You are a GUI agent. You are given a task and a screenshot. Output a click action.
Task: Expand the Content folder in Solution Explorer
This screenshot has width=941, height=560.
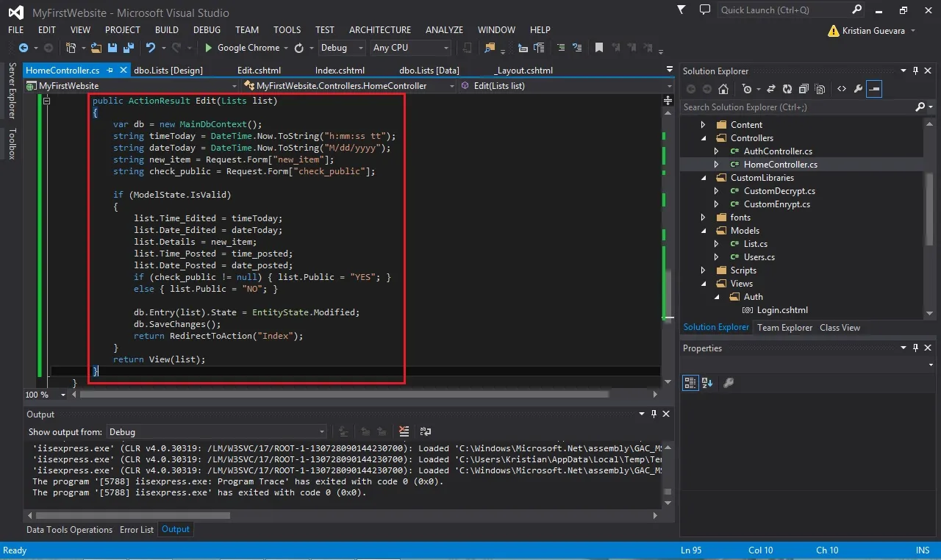[704, 125]
